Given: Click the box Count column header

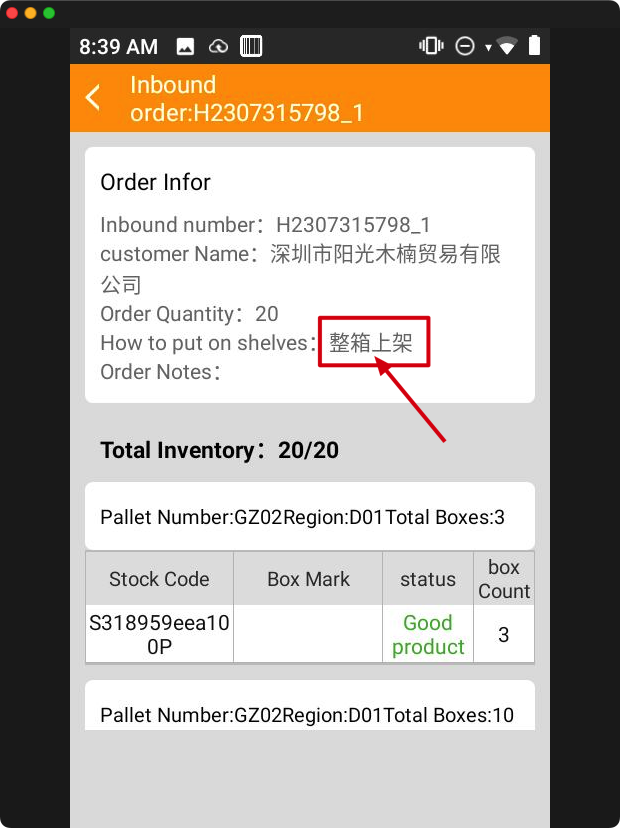Looking at the screenshot, I should [x=504, y=579].
